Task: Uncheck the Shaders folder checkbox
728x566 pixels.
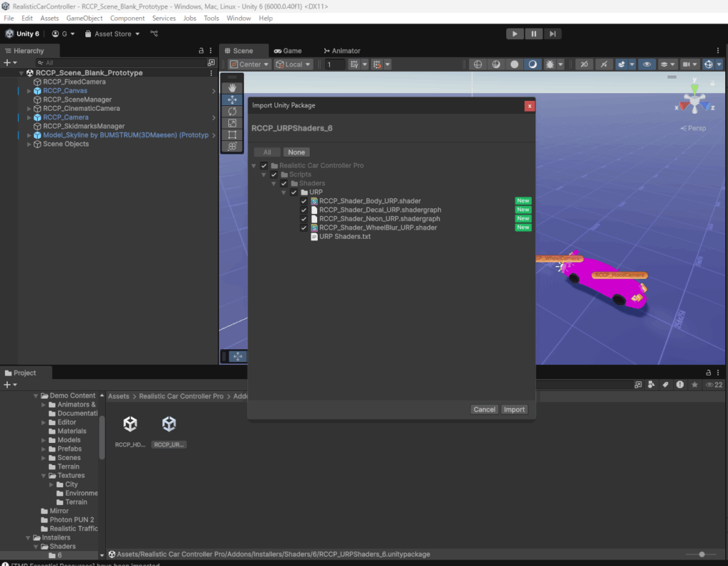Action: pyautogui.click(x=284, y=183)
